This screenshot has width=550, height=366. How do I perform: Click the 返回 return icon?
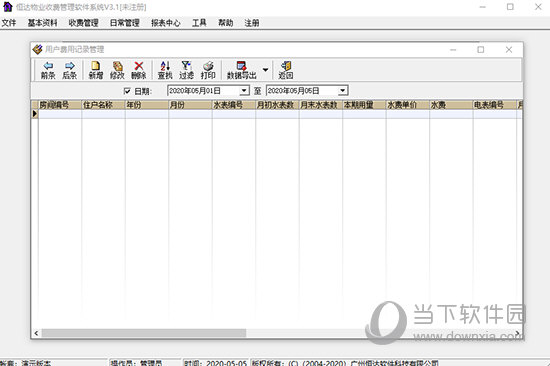coord(286,70)
